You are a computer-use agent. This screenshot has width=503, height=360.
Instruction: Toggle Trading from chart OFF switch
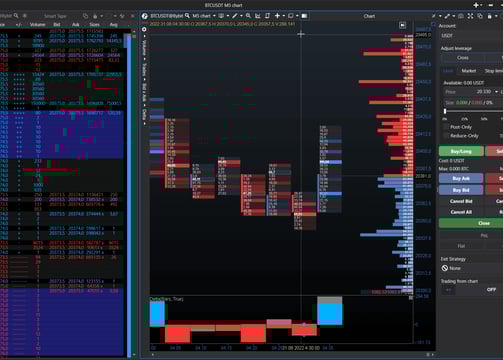tap(491, 289)
